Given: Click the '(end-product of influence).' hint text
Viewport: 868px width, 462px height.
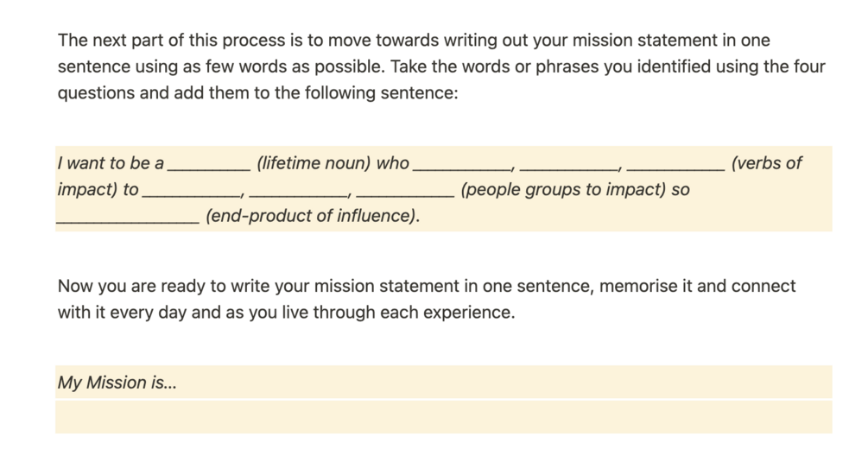Looking at the screenshot, I should 313,215.
